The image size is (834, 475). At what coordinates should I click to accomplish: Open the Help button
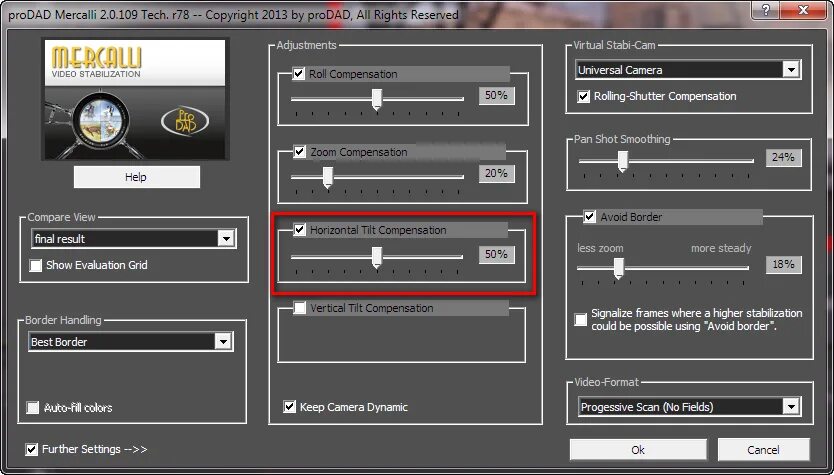(x=137, y=177)
